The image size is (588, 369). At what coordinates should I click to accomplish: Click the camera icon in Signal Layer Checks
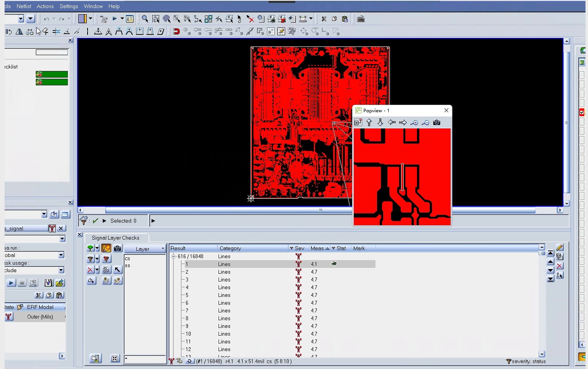point(118,248)
